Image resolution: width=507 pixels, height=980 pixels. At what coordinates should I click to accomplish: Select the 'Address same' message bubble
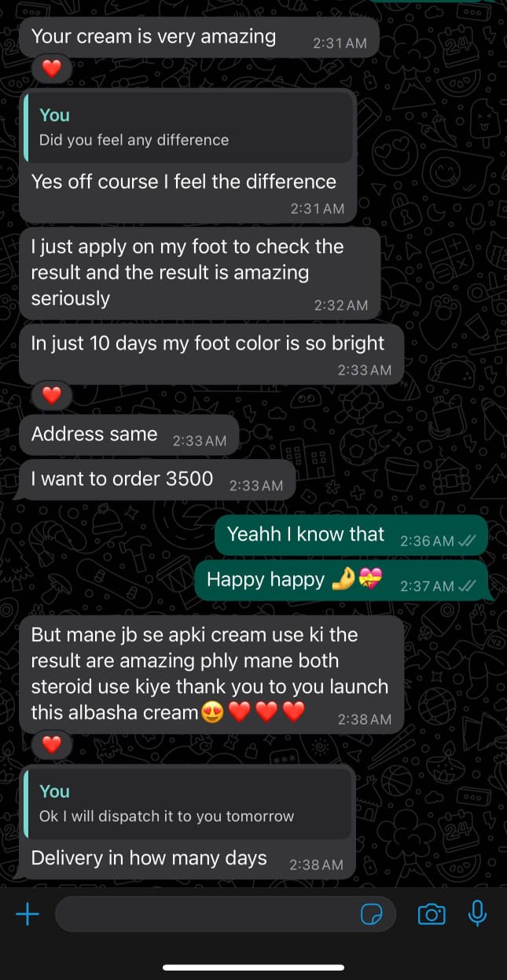click(129, 435)
